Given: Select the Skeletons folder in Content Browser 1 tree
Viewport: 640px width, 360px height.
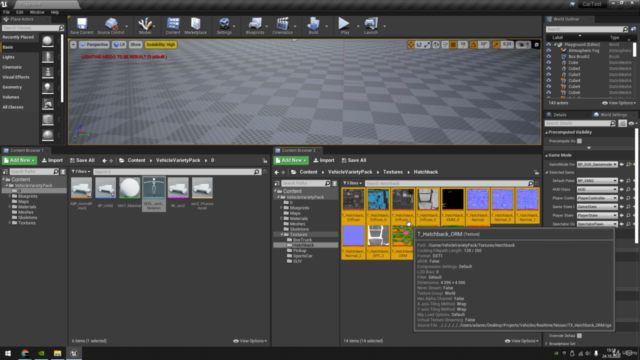Looking at the screenshot, I should coord(27,218).
